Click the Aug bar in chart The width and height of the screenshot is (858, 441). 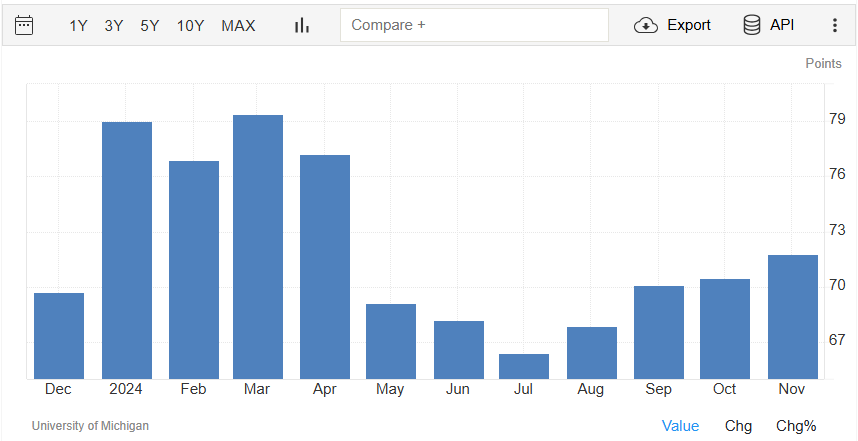click(x=592, y=353)
